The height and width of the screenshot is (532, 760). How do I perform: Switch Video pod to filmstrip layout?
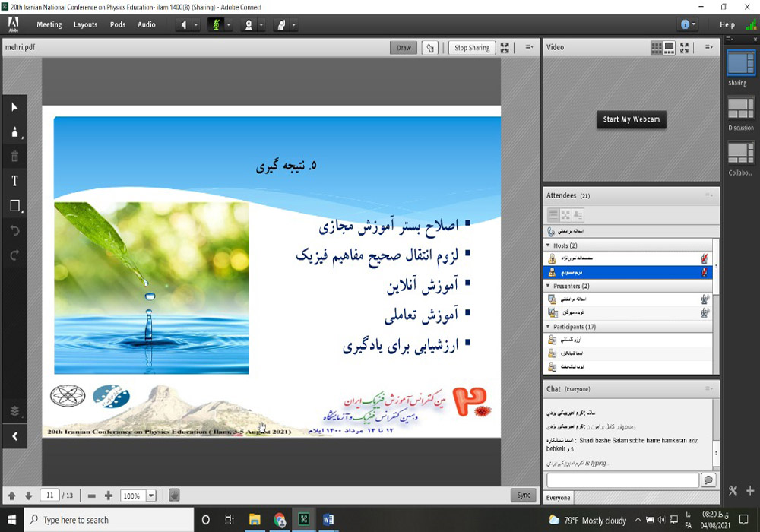click(x=670, y=47)
